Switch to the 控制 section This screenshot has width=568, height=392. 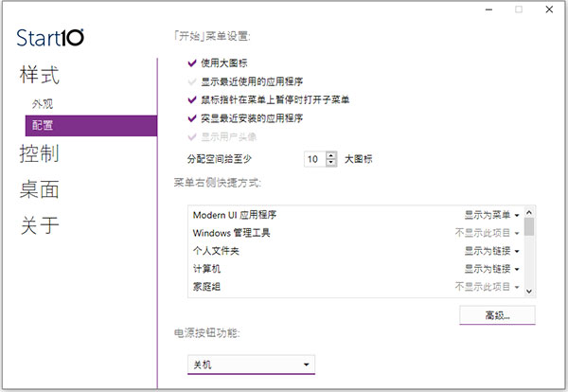(40, 153)
